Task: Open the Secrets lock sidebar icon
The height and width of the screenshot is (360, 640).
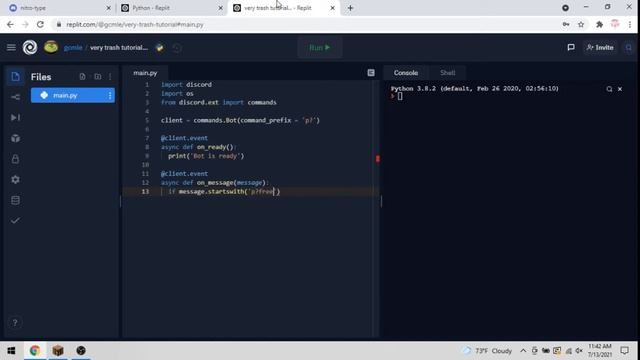Action: tap(16, 159)
